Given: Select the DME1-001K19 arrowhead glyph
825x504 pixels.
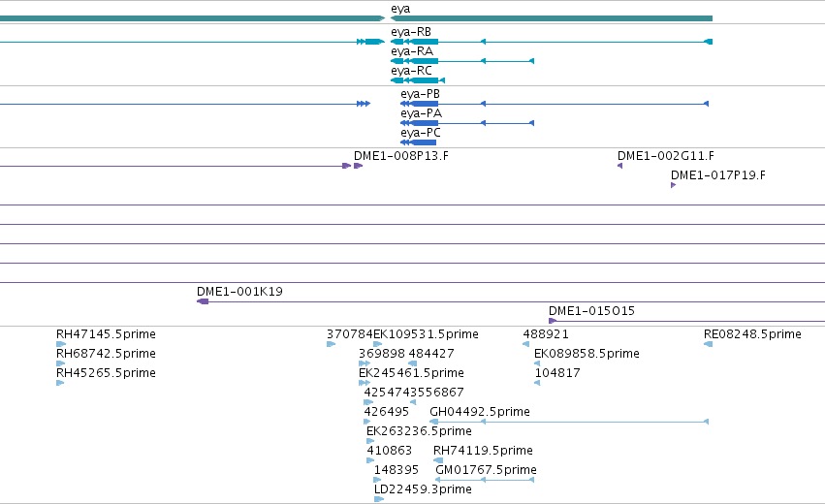Looking at the screenshot, I should (203, 301).
